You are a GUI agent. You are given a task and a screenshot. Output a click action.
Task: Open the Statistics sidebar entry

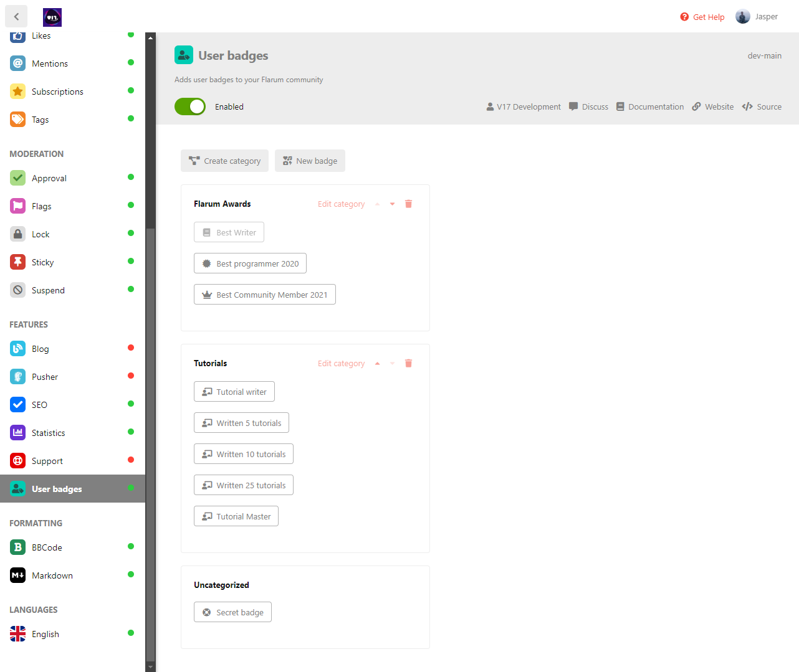72,433
